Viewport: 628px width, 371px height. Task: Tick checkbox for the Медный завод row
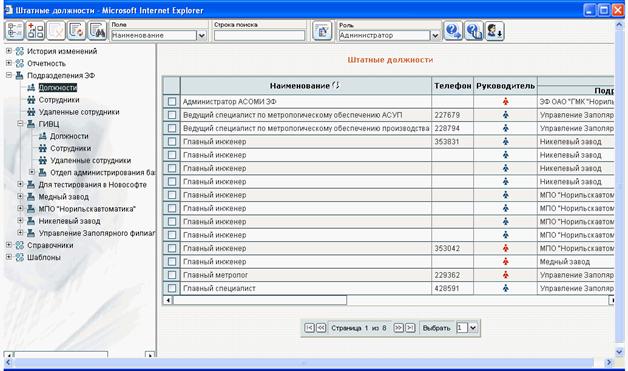pos(172,262)
